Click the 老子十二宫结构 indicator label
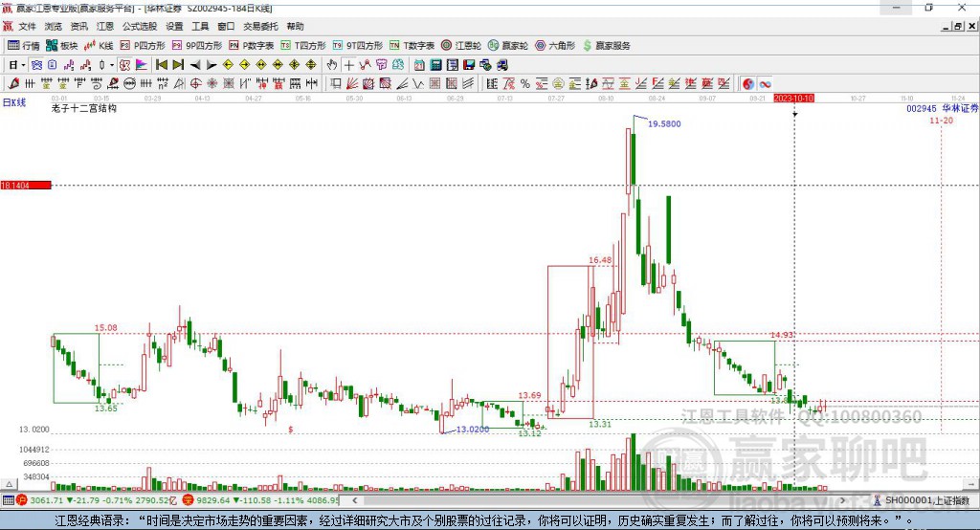The image size is (980, 530). tap(84, 109)
